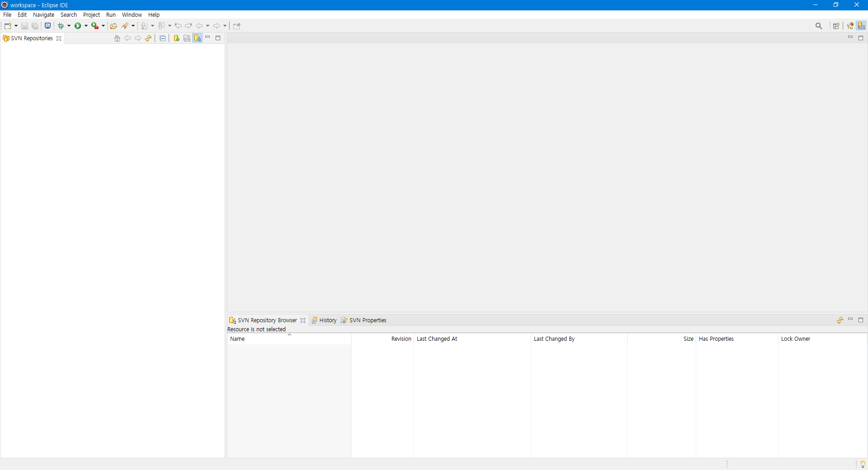Click the External Tools run icon
The height and width of the screenshot is (470, 868).
[x=95, y=26]
